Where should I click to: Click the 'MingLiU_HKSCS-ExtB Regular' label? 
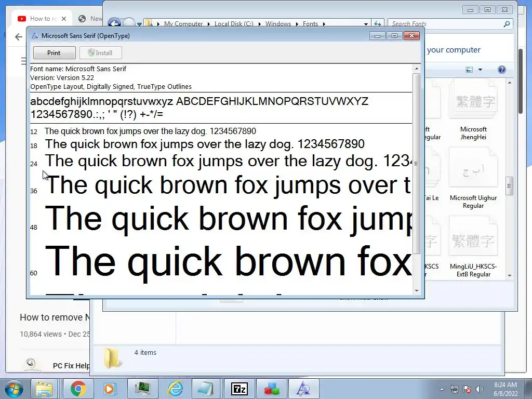473,270
